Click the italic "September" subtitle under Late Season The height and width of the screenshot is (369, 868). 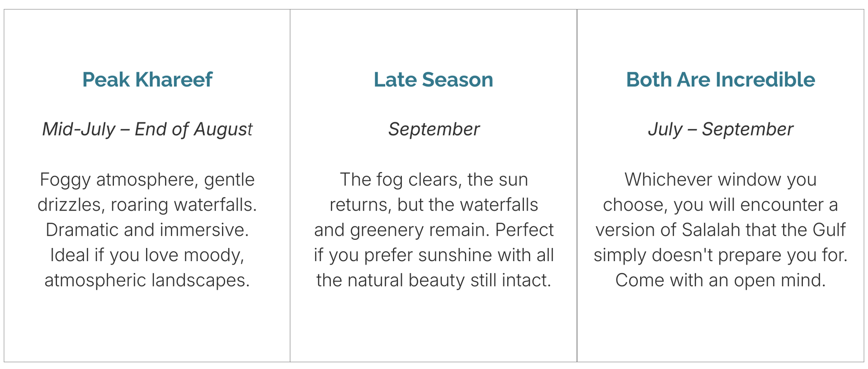434,130
